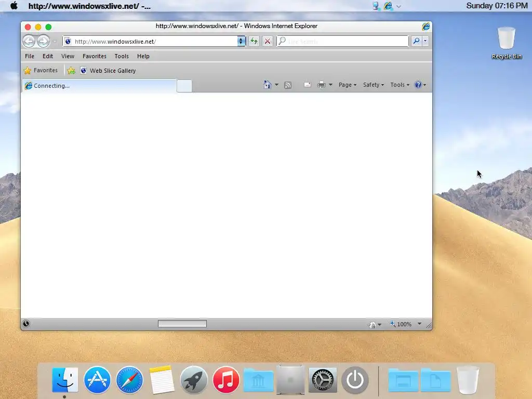This screenshot has height=399, width=532.
Task: Go back with the Back arrow button
Action: [x=29, y=42]
